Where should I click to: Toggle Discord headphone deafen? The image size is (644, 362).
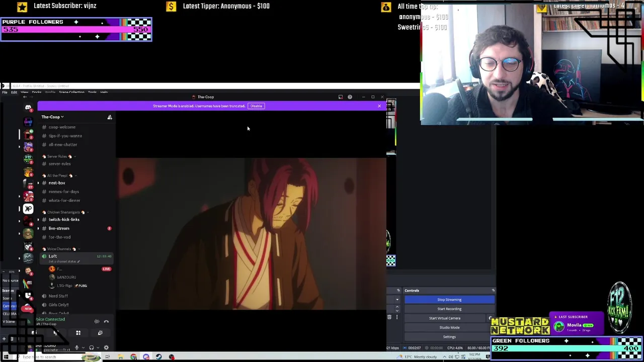pyautogui.click(x=91, y=347)
